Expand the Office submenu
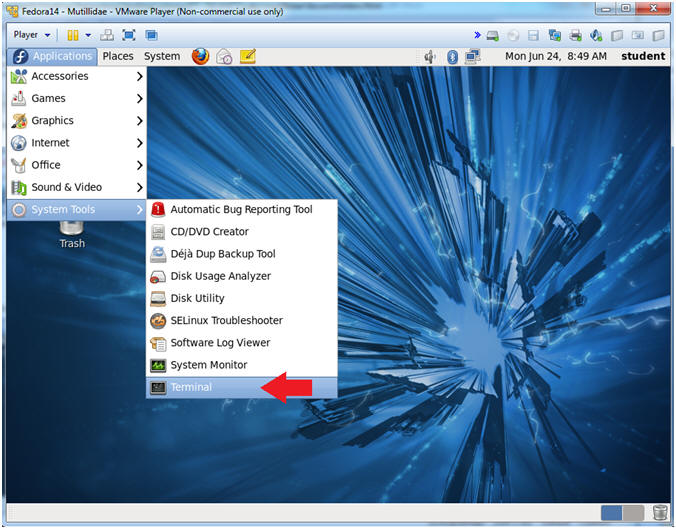676x529 pixels. (77, 165)
